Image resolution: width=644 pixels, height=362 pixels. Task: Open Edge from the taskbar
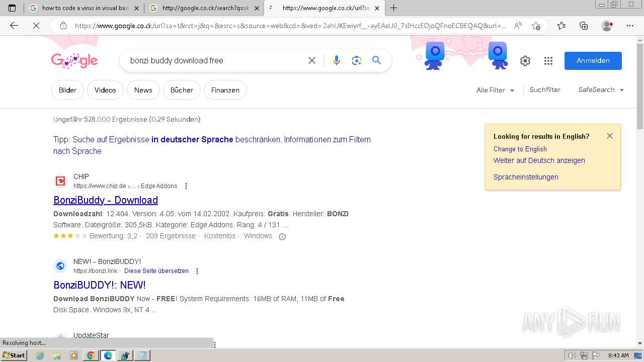point(108,355)
